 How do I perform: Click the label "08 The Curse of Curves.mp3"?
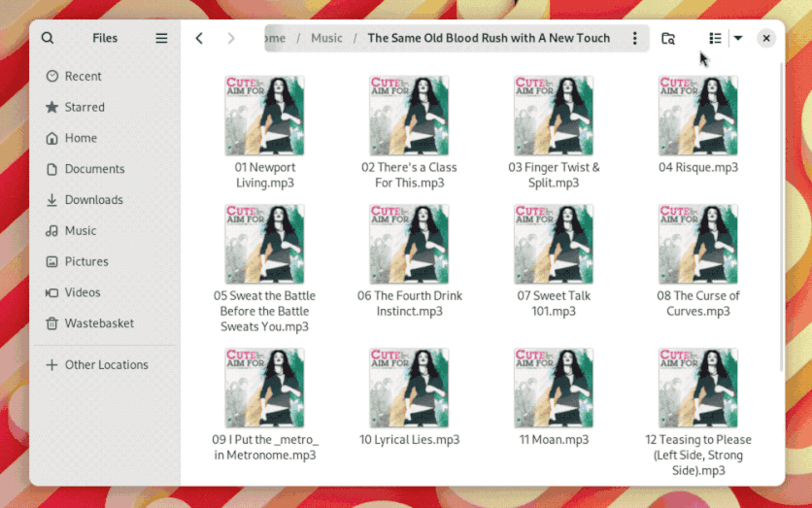coord(698,303)
